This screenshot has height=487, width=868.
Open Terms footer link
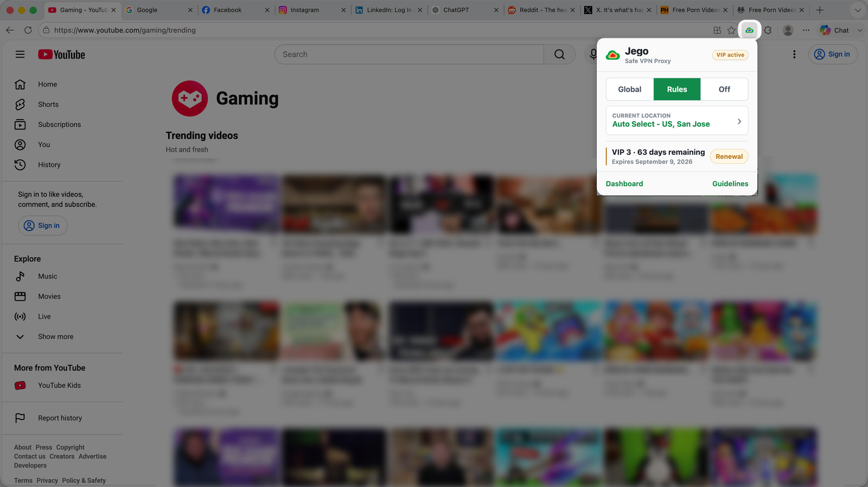[x=23, y=480]
